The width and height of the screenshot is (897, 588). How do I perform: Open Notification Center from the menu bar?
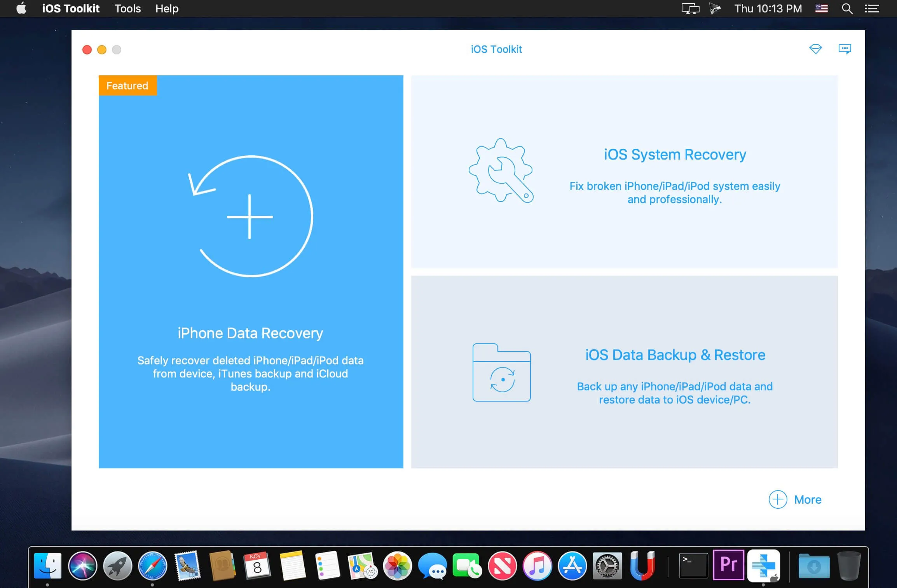(x=872, y=8)
